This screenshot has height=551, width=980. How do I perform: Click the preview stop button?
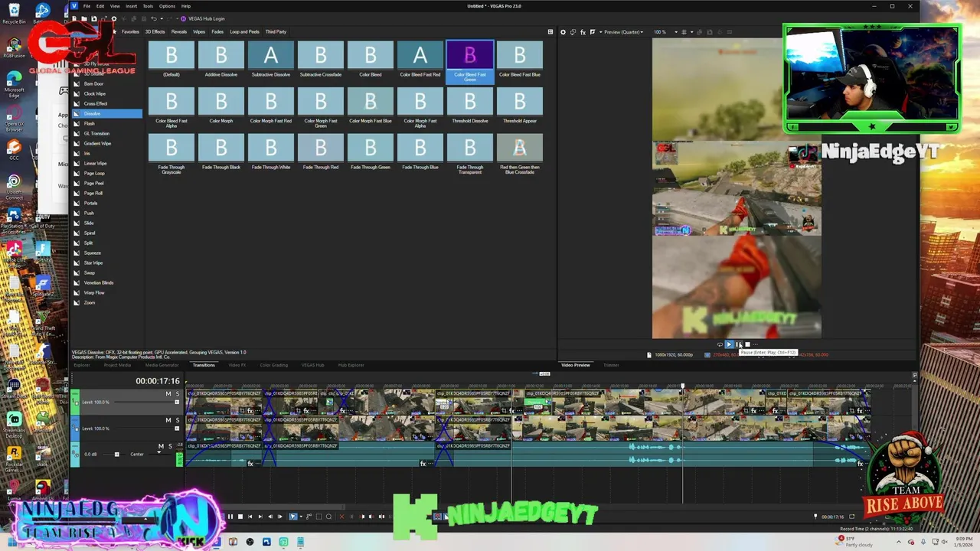click(748, 344)
